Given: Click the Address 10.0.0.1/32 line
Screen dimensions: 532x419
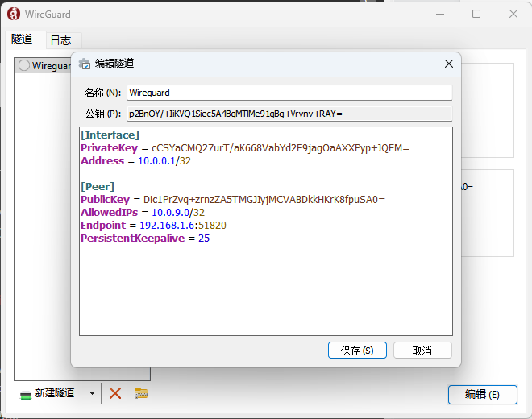Looking at the screenshot, I should click(x=135, y=161).
